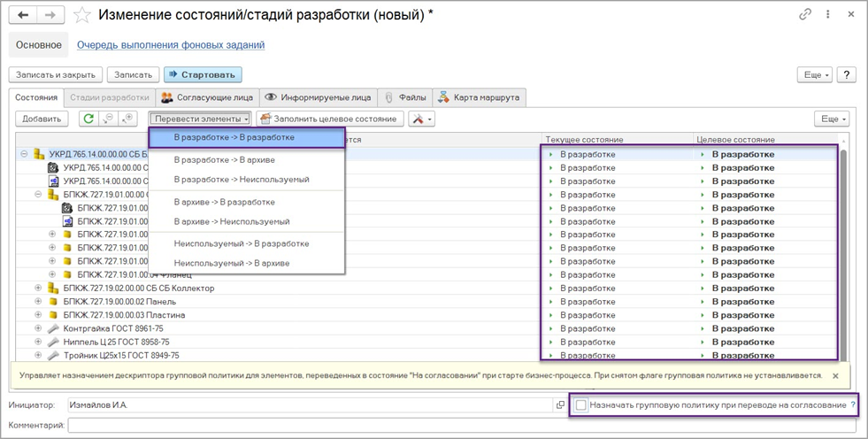Click the open icon in Инициатор field
The width and height of the screenshot is (868, 439).
pyautogui.click(x=559, y=404)
